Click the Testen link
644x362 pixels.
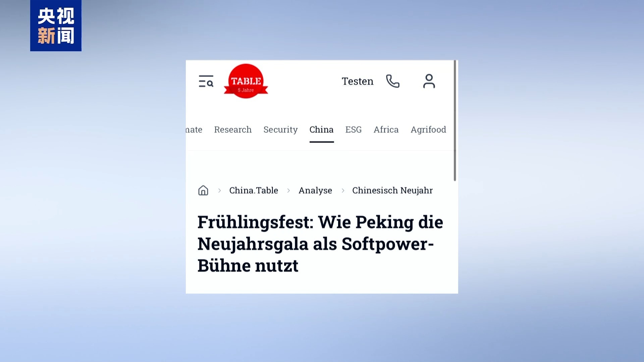coord(358,81)
